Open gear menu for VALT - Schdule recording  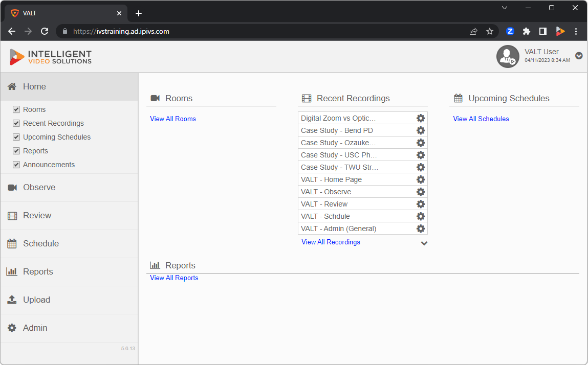coord(420,216)
